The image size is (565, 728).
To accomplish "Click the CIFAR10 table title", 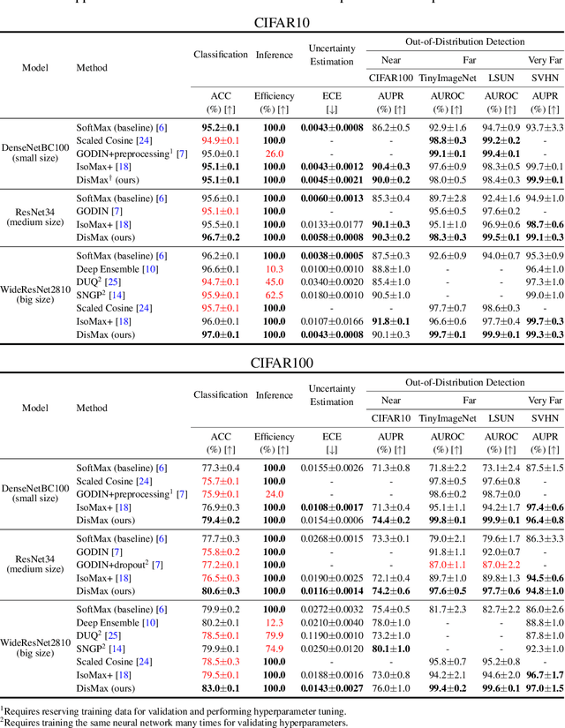I will tap(282, 18).
